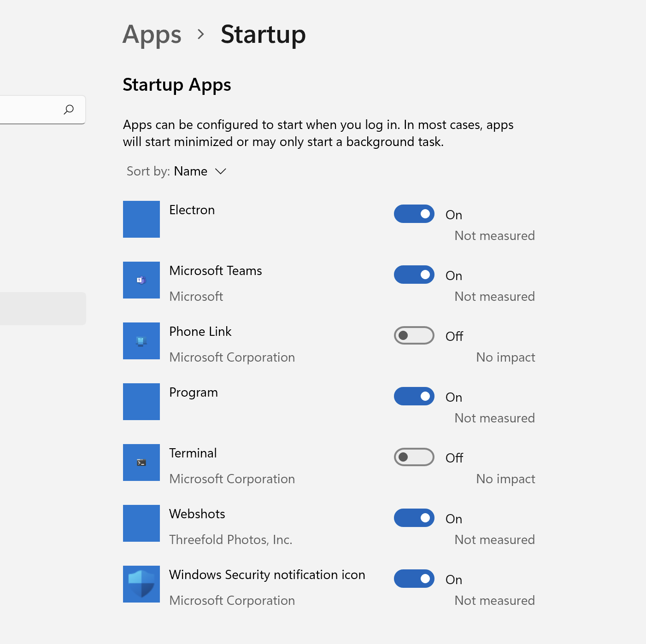The height and width of the screenshot is (644, 646).
Task: Select the highlighted sidebar navigation item
Action: point(42,309)
